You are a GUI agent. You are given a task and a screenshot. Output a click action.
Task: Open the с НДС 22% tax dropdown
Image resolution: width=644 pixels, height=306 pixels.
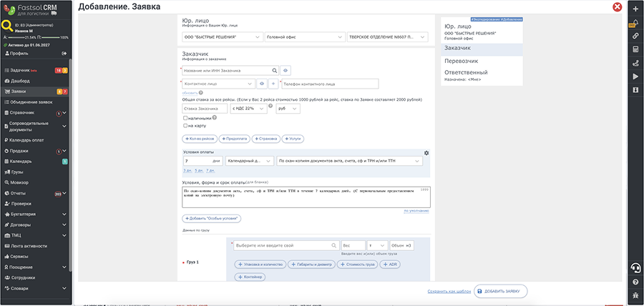coord(249,108)
